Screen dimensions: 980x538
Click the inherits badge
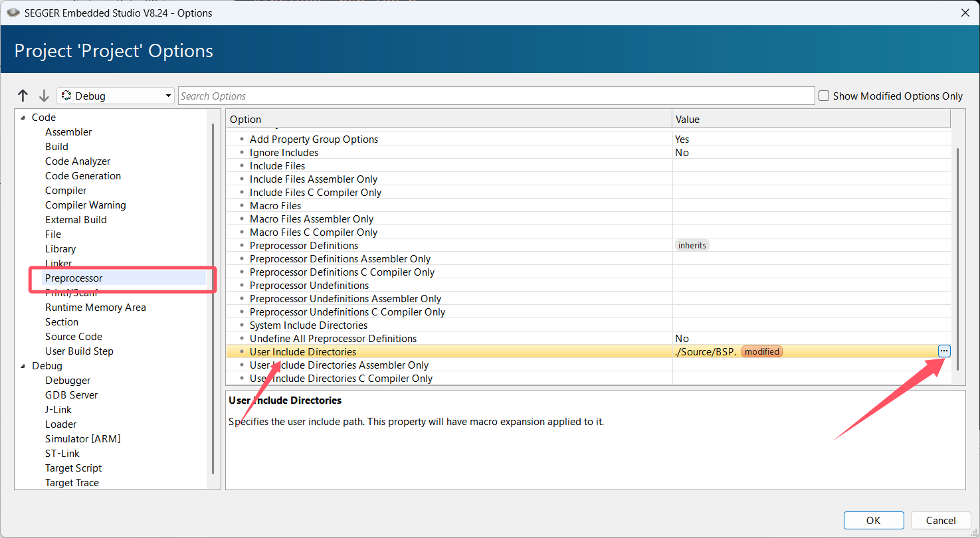tap(692, 245)
